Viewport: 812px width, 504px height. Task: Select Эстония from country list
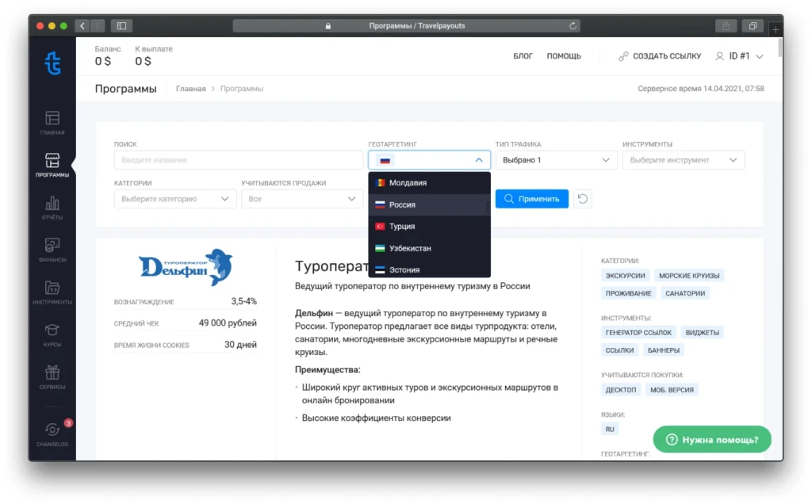pos(429,269)
